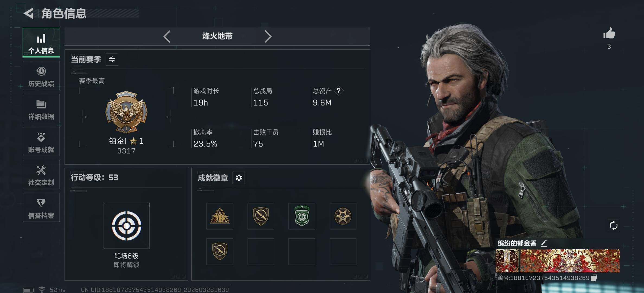Open the 个人信息 tab
This screenshot has width=644, height=293.
click(x=41, y=42)
